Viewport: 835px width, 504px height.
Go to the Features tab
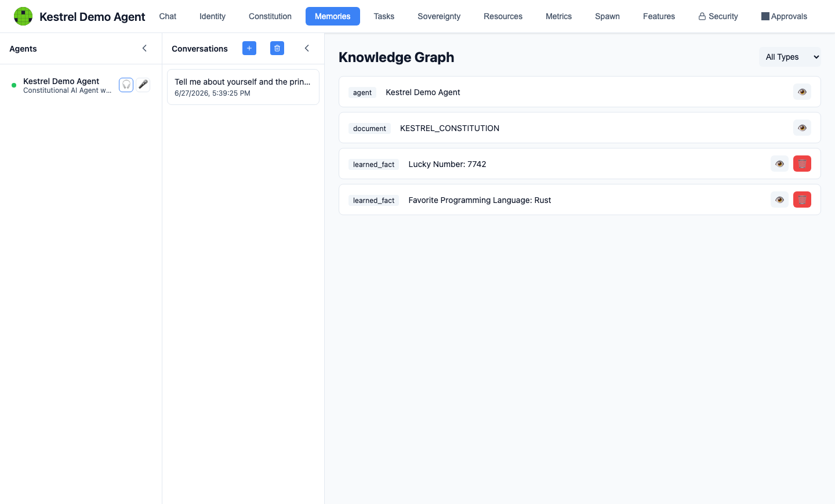[x=659, y=16]
